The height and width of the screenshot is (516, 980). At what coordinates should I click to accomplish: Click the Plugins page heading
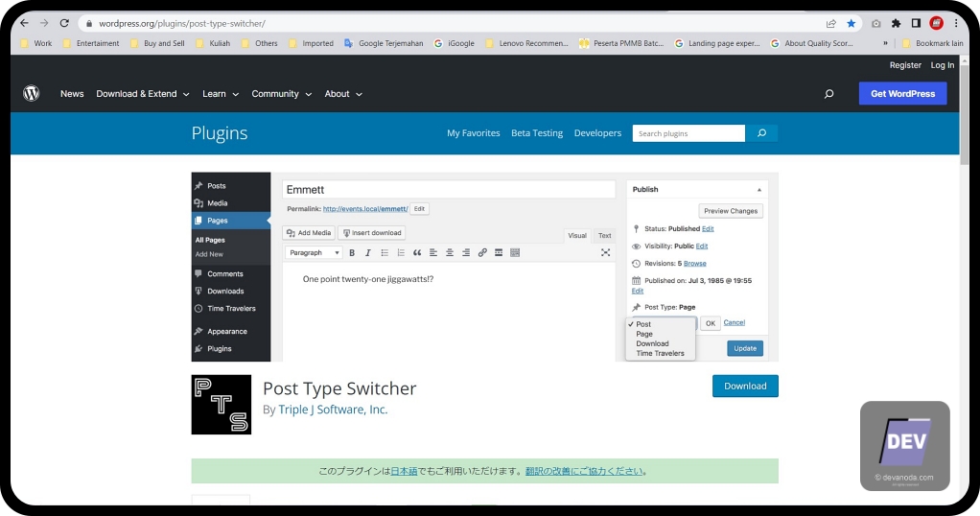[220, 133]
